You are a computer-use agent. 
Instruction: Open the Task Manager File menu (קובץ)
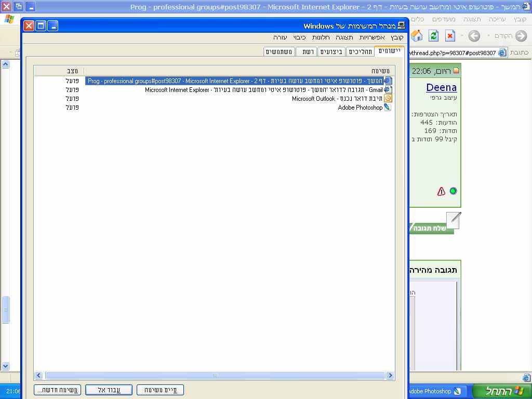[396, 37]
